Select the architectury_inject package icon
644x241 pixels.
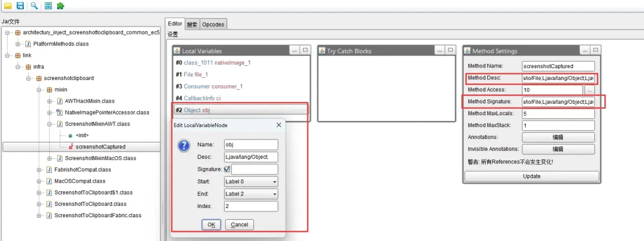18,32
